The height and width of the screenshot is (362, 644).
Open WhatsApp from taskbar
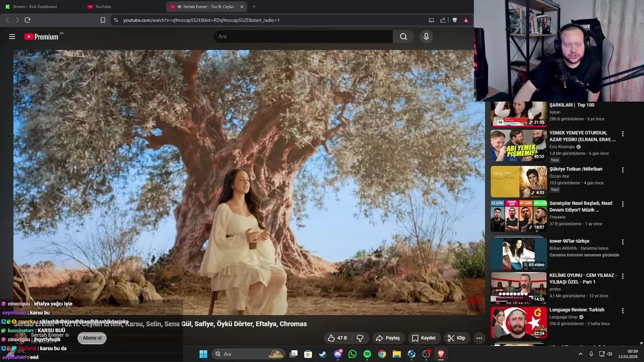(x=353, y=354)
